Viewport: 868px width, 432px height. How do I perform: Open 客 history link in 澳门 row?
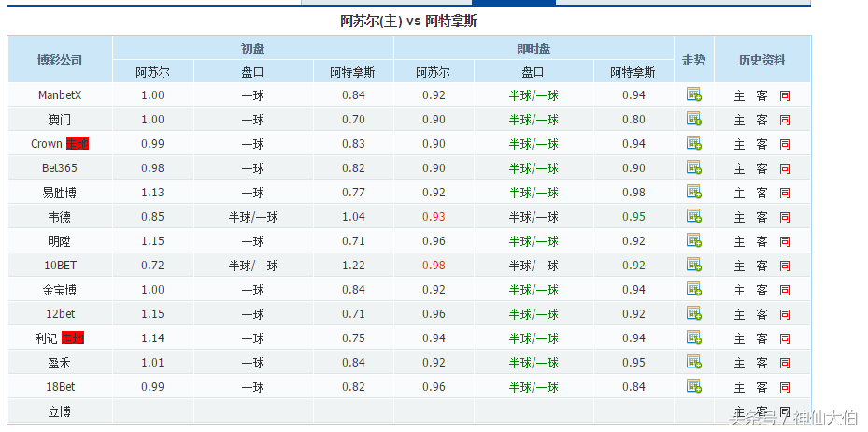click(x=762, y=121)
